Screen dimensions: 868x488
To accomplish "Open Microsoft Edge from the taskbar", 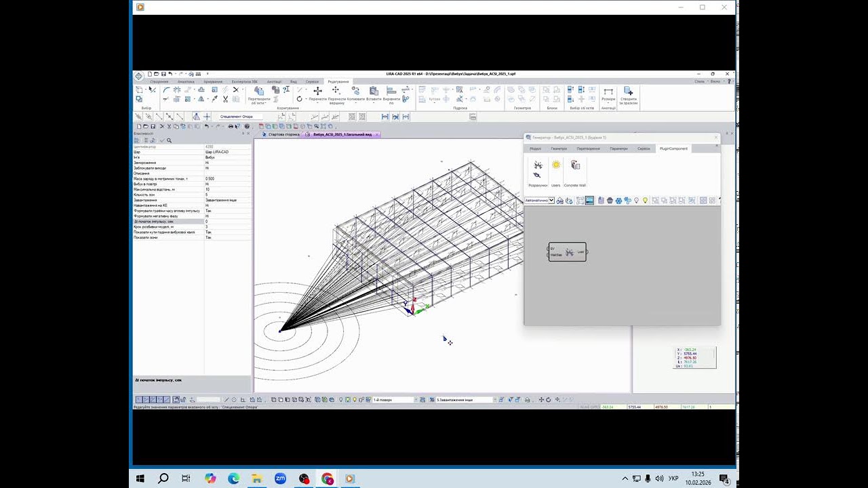I will (233, 479).
